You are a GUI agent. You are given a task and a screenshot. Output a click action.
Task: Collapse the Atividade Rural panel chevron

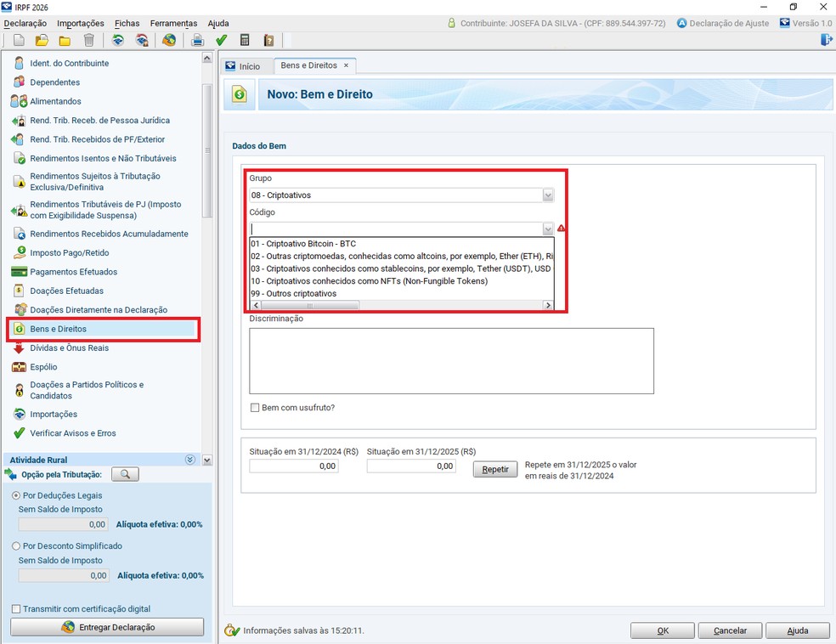click(x=189, y=460)
